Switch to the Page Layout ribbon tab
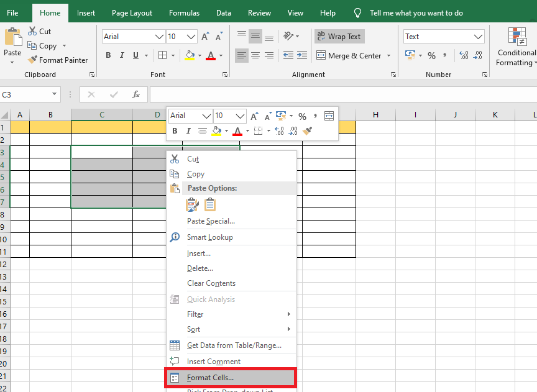537x392 pixels. [132, 12]
